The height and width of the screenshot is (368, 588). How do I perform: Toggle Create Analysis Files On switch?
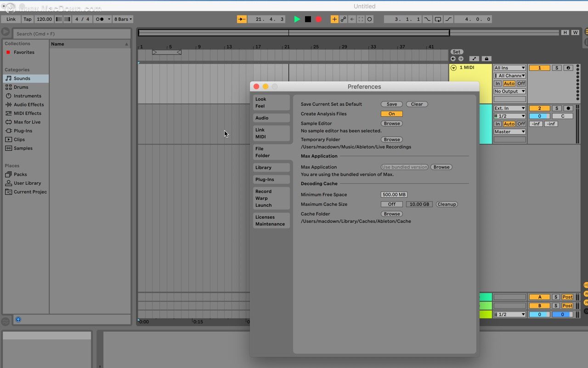pyautogui.click(x=391, y=114)
